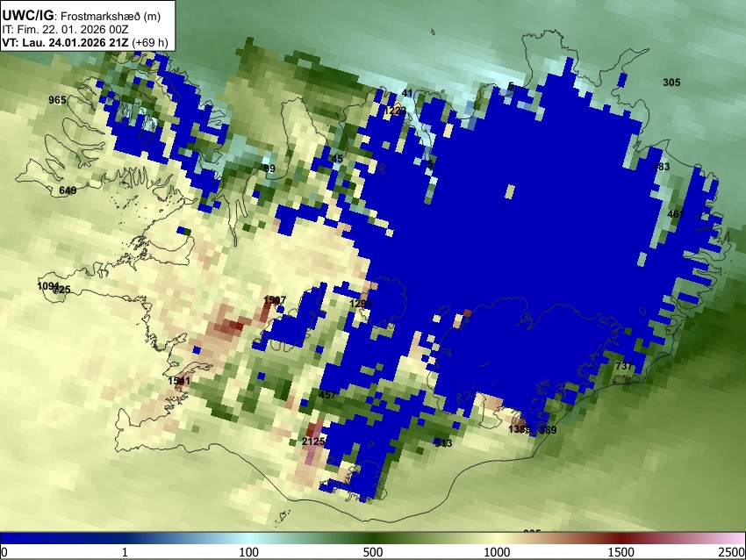This screenshot has height=560, width=746.
Task: Click the 461 value label
Action: pyautogui.click(x=676, y=214)
